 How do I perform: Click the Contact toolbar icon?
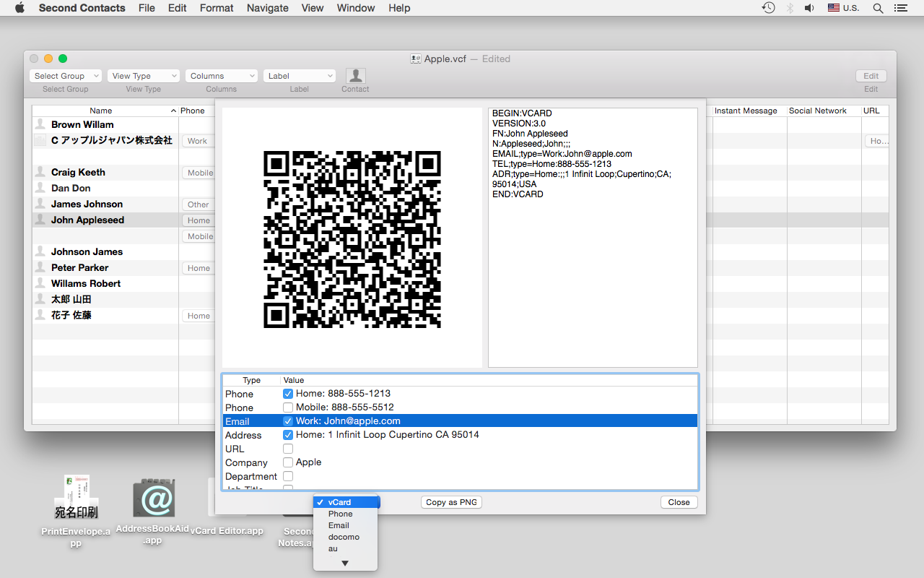click(x=355, y=76)
